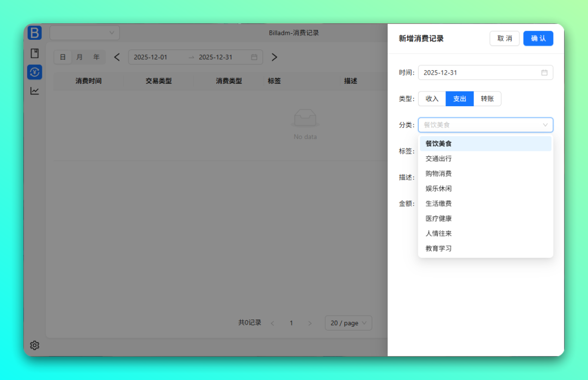588x380 pixels.
Task: Select the yen consumption records icon
Action: (x=35, y=72)
